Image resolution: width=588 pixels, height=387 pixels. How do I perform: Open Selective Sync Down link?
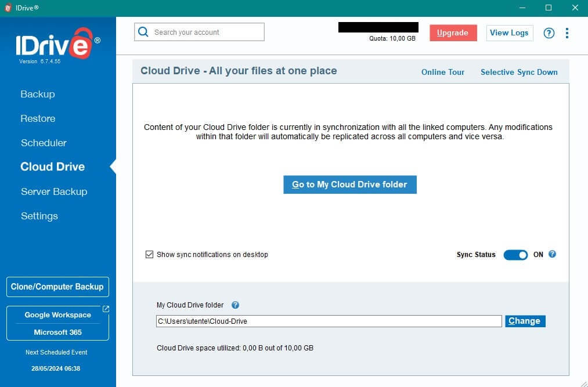click(x=519, y=72)
